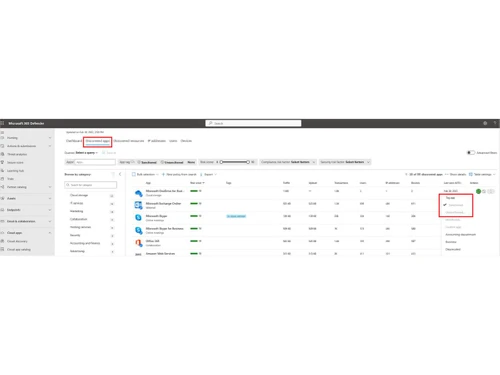The image size is (500, 375).
Task: Click the Risk score column header
Action: point(197,183)
